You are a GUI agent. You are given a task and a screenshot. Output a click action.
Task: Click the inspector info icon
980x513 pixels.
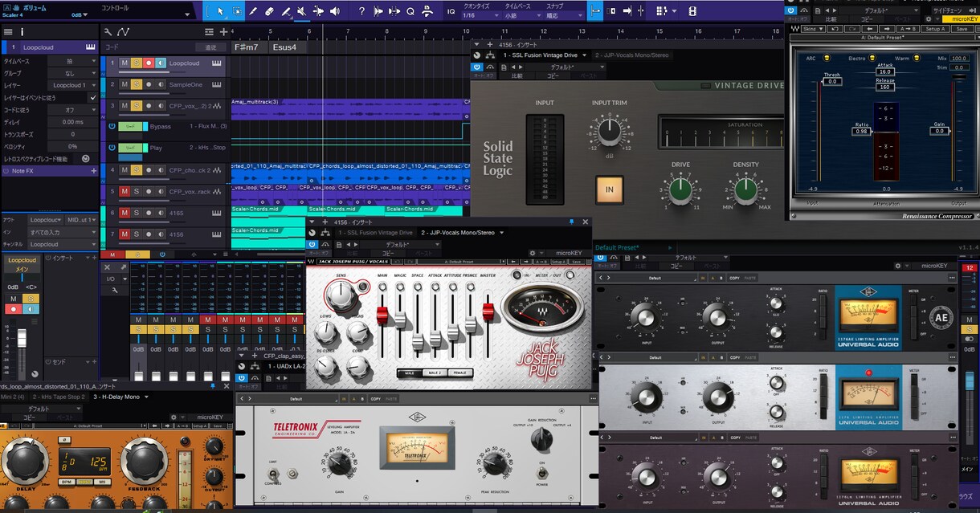[x=22, y=31]
